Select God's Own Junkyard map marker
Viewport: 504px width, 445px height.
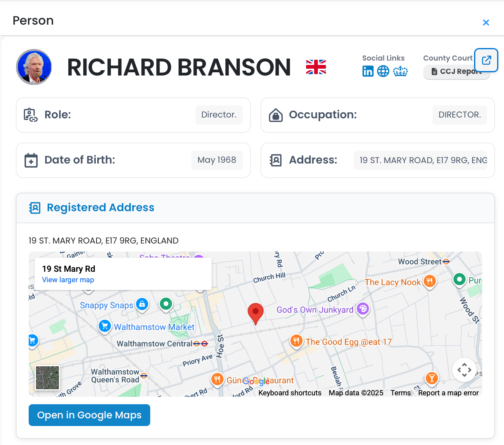[363, 309]
